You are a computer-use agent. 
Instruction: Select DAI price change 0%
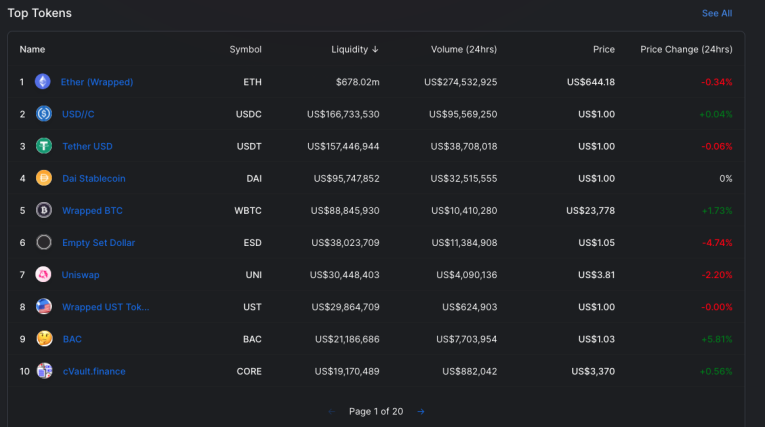point(725,179)
